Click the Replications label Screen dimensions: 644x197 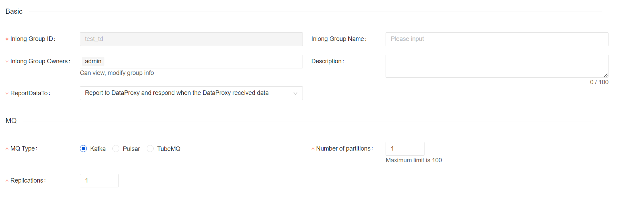point(27,180)
